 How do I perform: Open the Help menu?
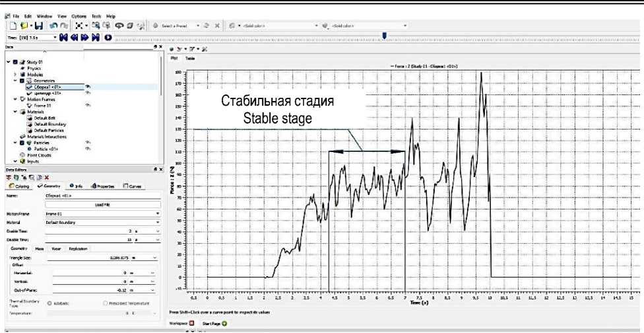pyautogui.click(x=111, y=16)
